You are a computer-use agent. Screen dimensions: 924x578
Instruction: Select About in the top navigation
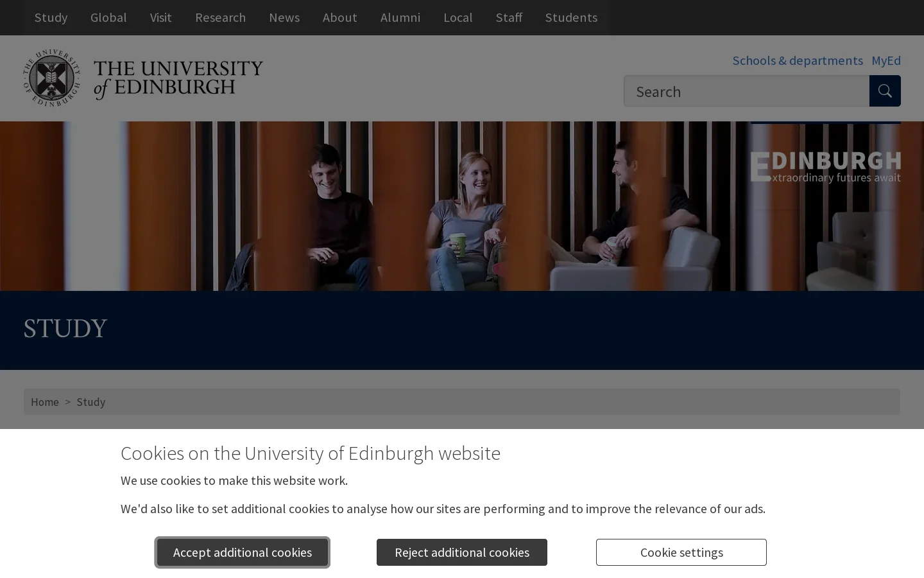(339, 17)
